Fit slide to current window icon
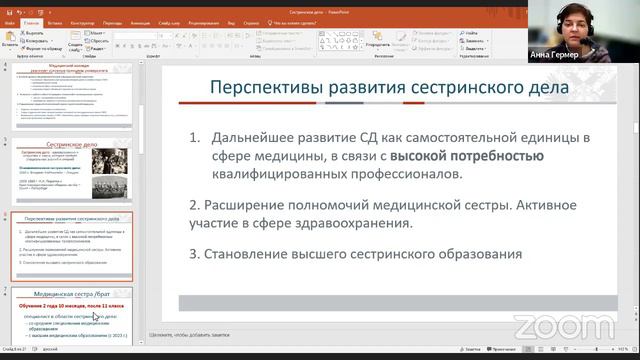The image size is (640, 360). pos(635,349)
